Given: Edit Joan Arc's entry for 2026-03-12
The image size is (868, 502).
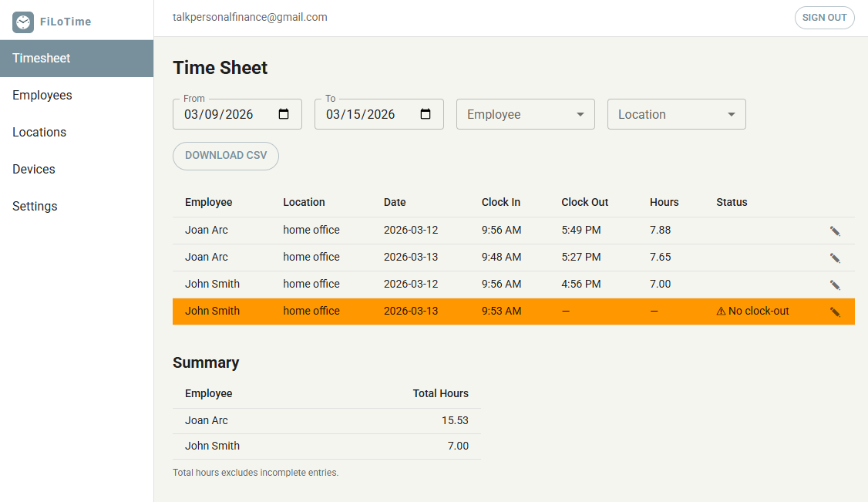Looking at the screenshot, I should click(835, 230).
